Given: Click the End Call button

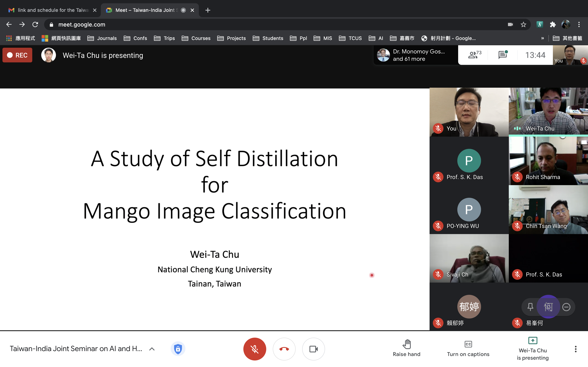Looking at the screenshot, I should point(284,348).
